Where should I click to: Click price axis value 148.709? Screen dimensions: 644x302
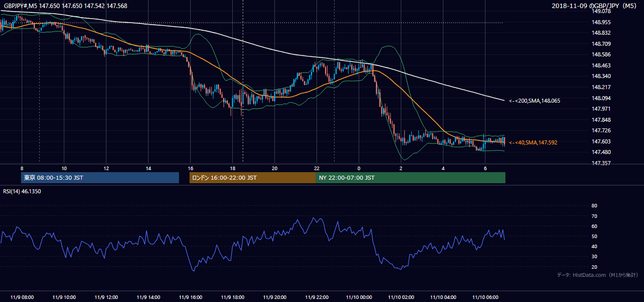pyautogui.click(x=602, y=44)
